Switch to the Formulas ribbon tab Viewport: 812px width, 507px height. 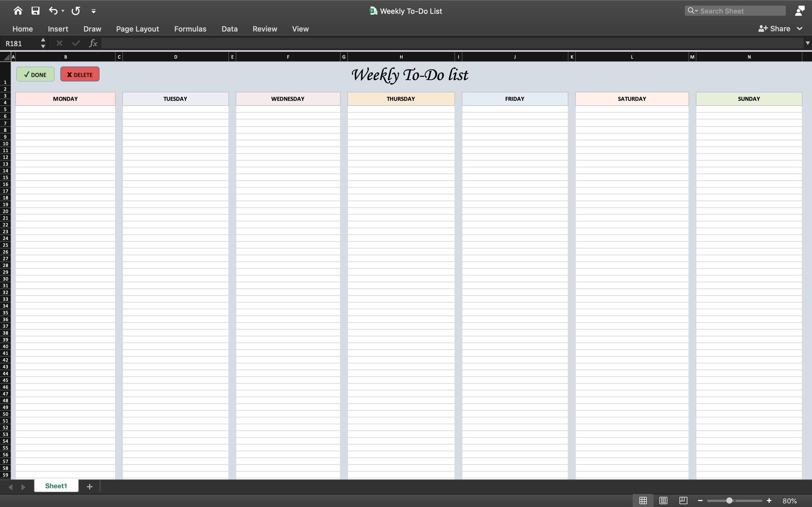tap(190, 29)
